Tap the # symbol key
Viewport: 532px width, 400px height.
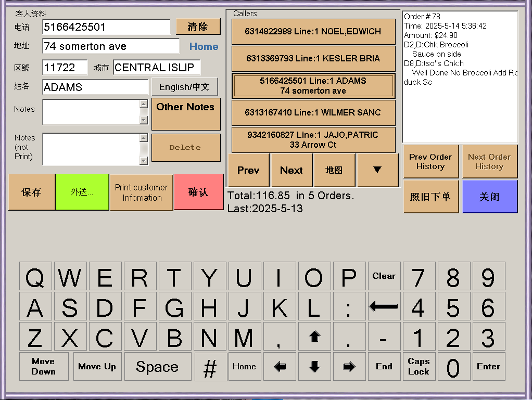pyautogui.click(x=210, y=367)
